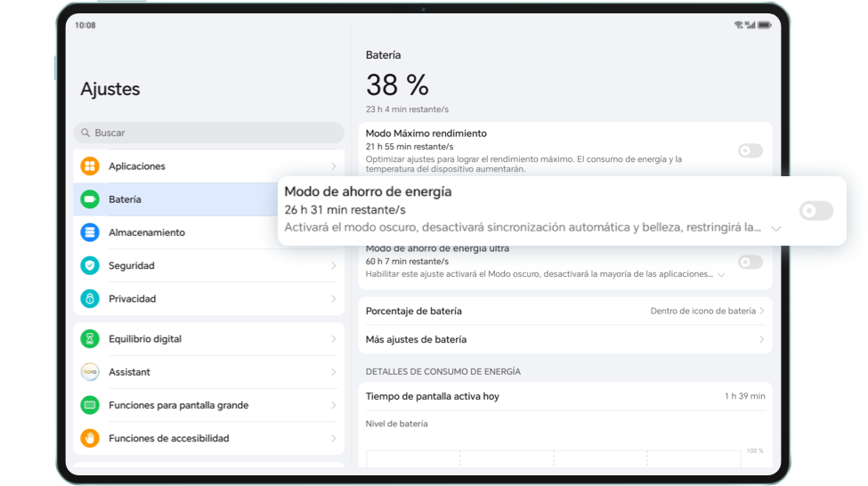Viewport: 868px width, 486px height.
Task: Open the Funciones de accesibilidad hand icon
Action: click(90, 439)
